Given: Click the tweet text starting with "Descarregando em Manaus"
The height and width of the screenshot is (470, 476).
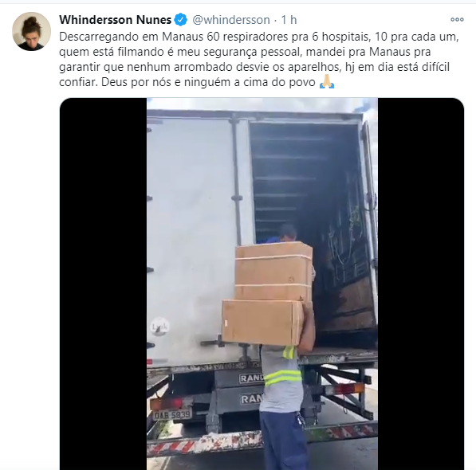Looking at the screenshot, I should point(259,59).
